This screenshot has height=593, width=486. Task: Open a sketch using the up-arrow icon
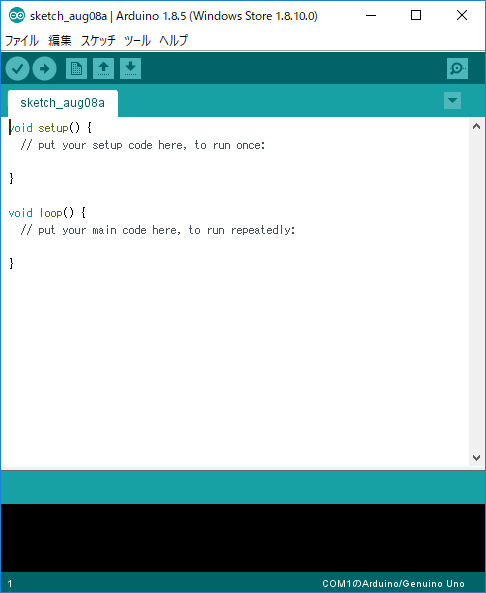pyautogui.click(x=103, y=68)
